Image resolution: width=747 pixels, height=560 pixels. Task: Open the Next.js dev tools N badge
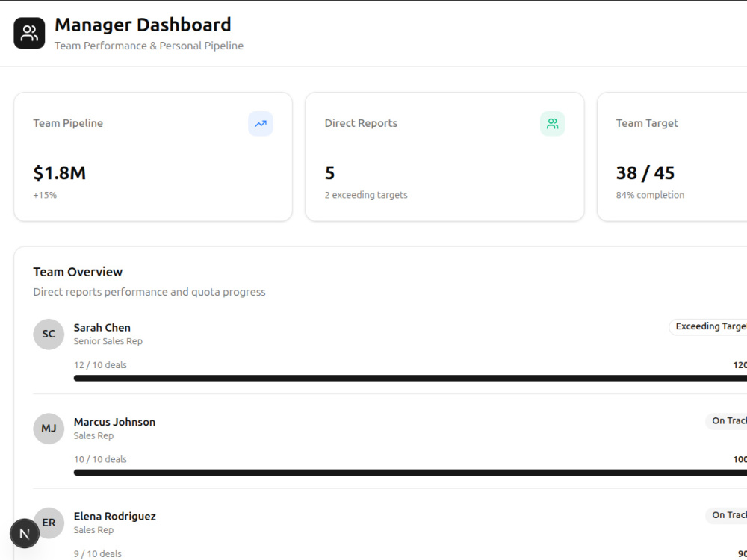(x=25, y=533)
